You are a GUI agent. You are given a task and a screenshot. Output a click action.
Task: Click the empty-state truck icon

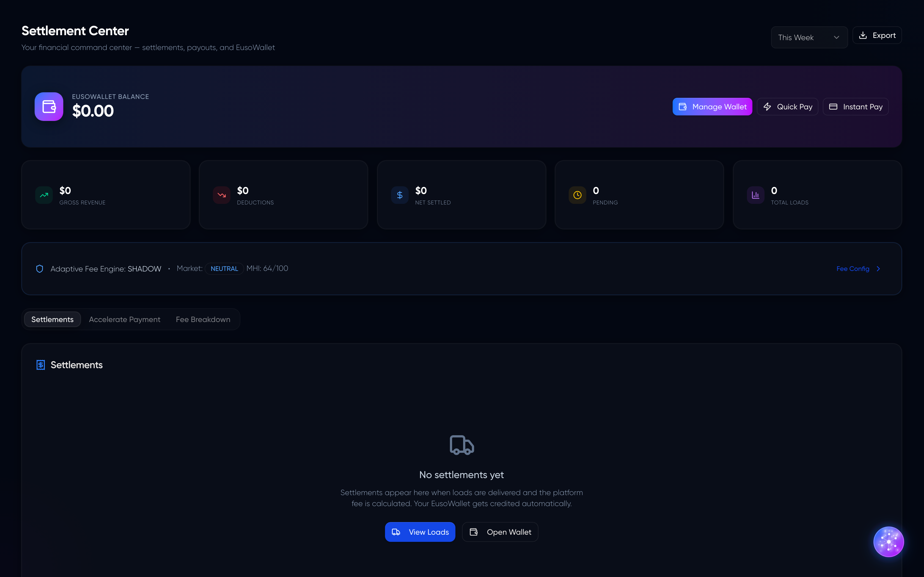[462, 445]
